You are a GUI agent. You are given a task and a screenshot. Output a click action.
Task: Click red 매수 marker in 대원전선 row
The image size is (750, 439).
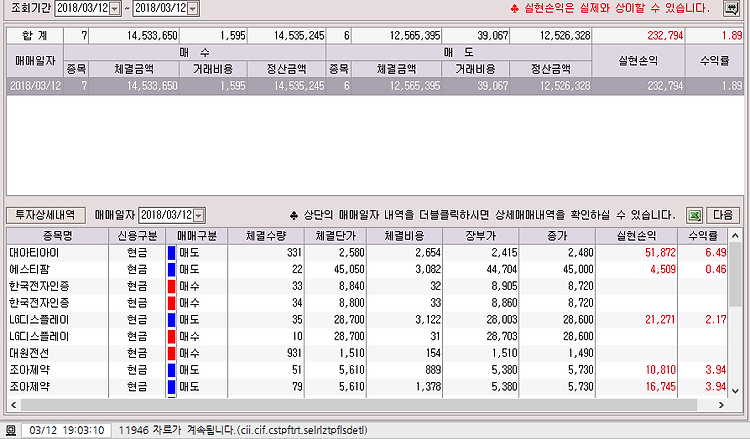pyautogui.click(x=171, y=353)
